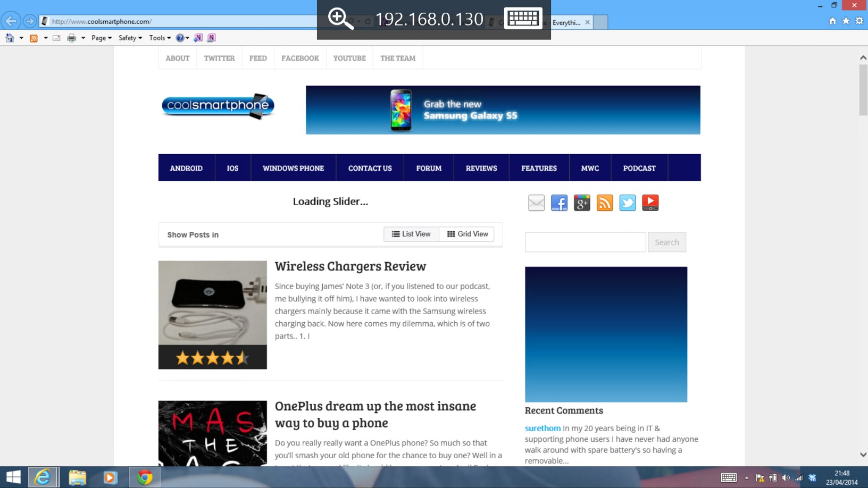The width and height of the screenshot is (868, 488).
Task: Open the Safety dropdown menu
Action: tap(130, 38)
